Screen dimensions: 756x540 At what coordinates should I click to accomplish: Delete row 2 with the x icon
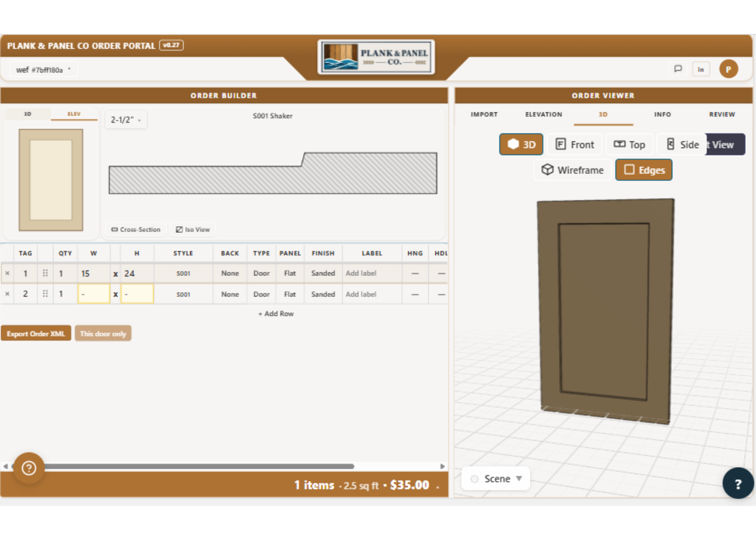(x=7, y=294)
